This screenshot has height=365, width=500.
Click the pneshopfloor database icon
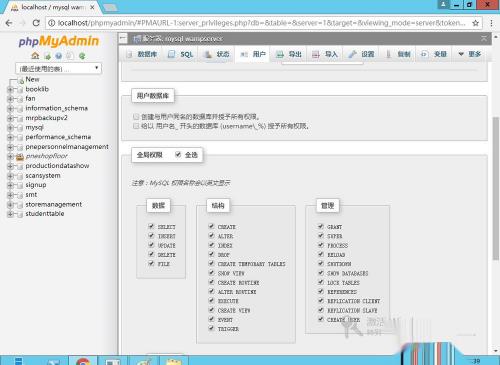(x=20, y=156)
